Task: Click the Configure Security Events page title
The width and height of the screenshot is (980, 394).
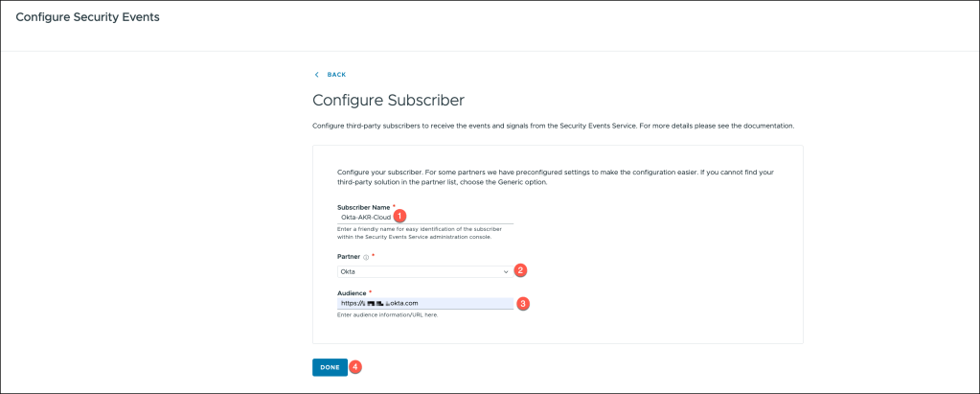Action: pyautogui.click(x=87, y=17)
